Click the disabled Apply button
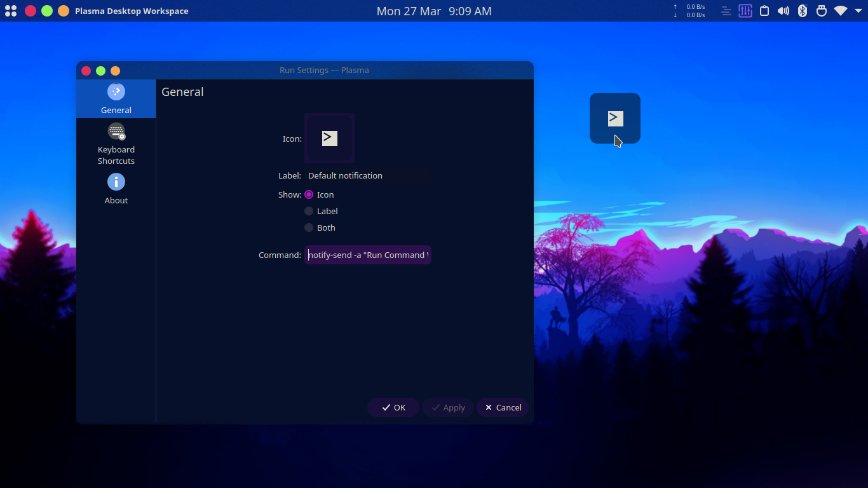This screenshot has height=488, width=868. (448, 407)
